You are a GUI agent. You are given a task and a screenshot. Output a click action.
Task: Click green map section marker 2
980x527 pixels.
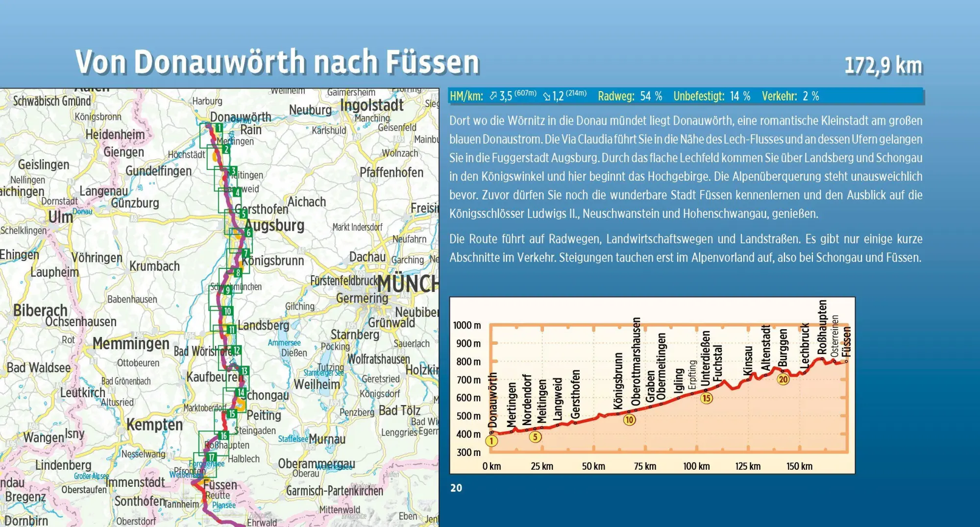[x=226, y=149]
